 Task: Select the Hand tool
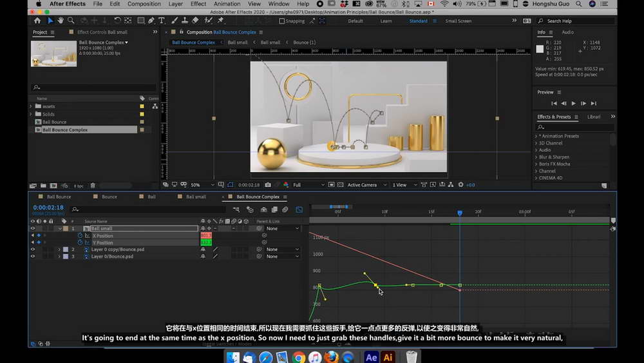(61, 21)
